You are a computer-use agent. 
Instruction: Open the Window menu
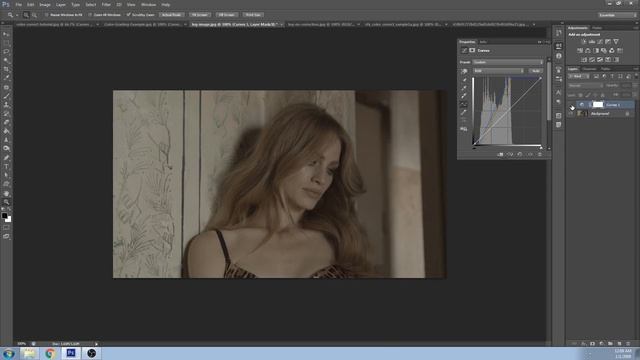click(148, 4)
